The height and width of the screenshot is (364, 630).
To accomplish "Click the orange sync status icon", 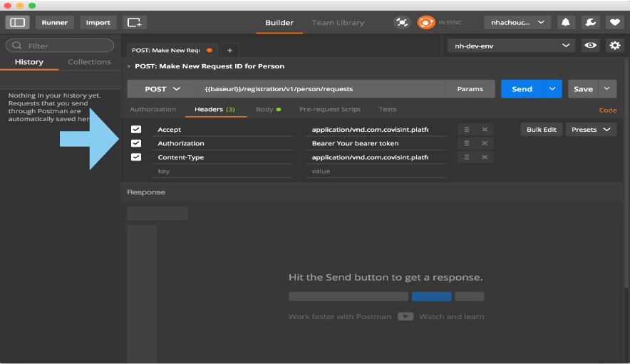I will click(426, 23).
